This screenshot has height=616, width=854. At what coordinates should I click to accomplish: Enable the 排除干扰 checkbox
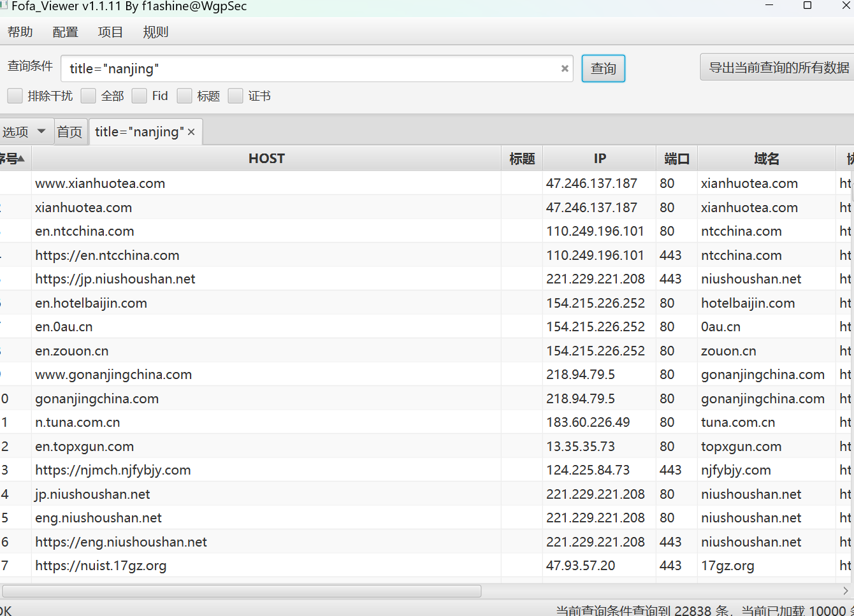15,96
